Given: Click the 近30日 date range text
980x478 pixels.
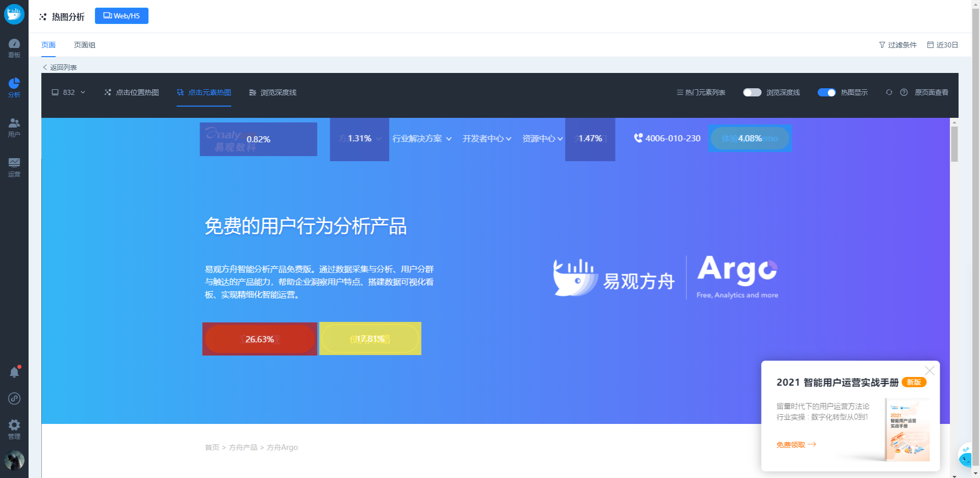Looking at the screenshot, I should tap(947, 45).
